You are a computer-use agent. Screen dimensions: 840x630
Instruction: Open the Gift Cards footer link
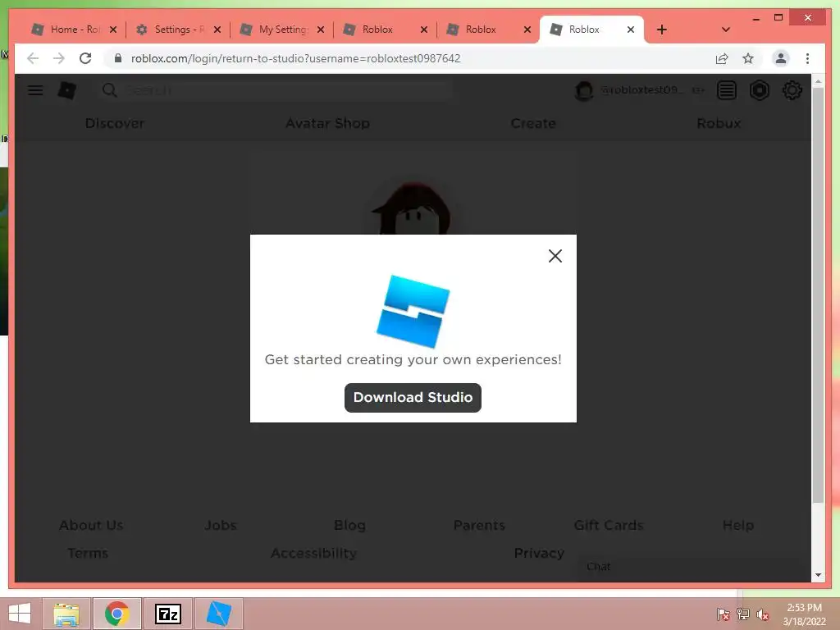(609, 525)
